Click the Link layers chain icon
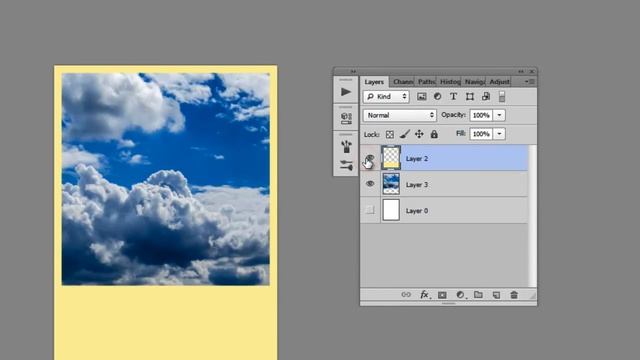The height and width of the screenshot is (360, 640). 406,294
